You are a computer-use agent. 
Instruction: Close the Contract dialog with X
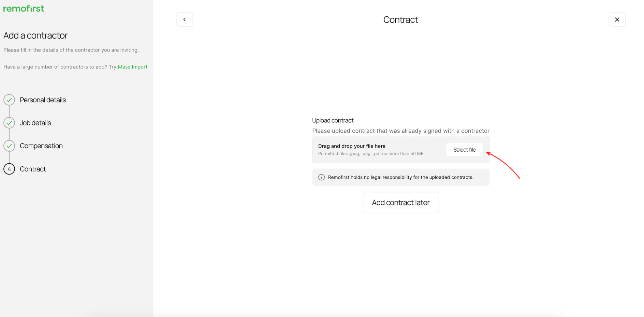(617, 19)
